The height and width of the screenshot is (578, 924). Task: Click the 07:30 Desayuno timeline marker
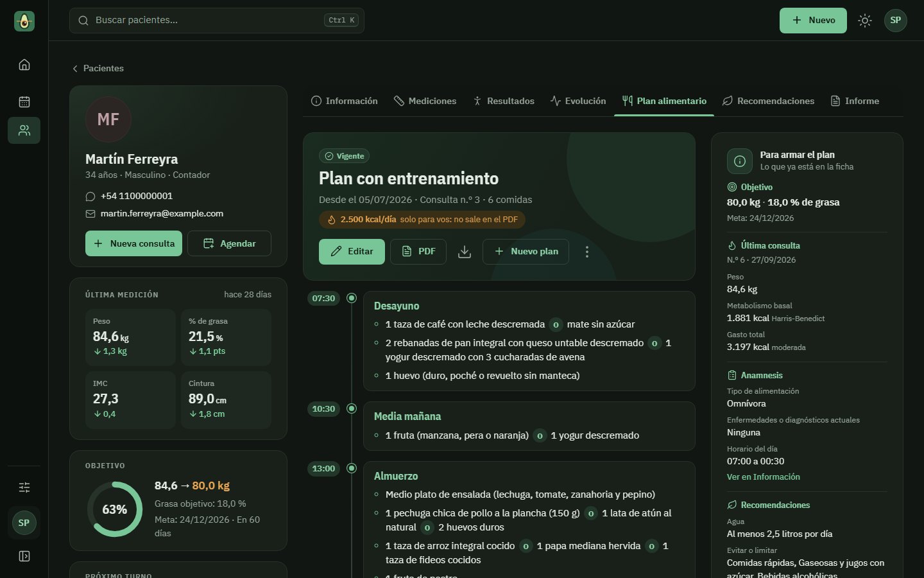pos(352,298)
